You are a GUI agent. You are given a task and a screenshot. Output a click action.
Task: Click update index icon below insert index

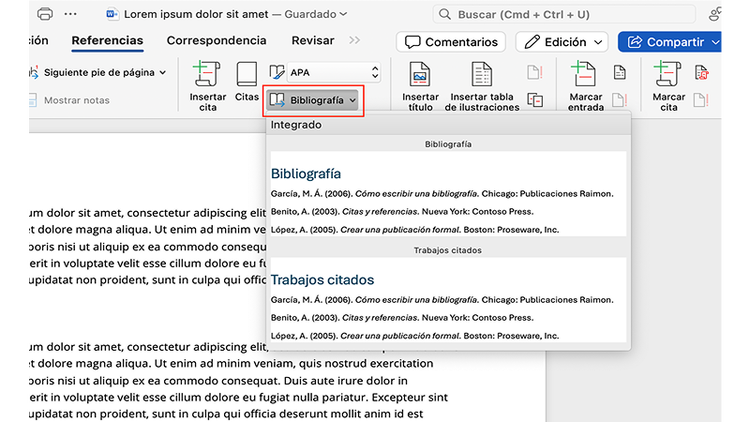pyautogui.click(x=619, y=100)
